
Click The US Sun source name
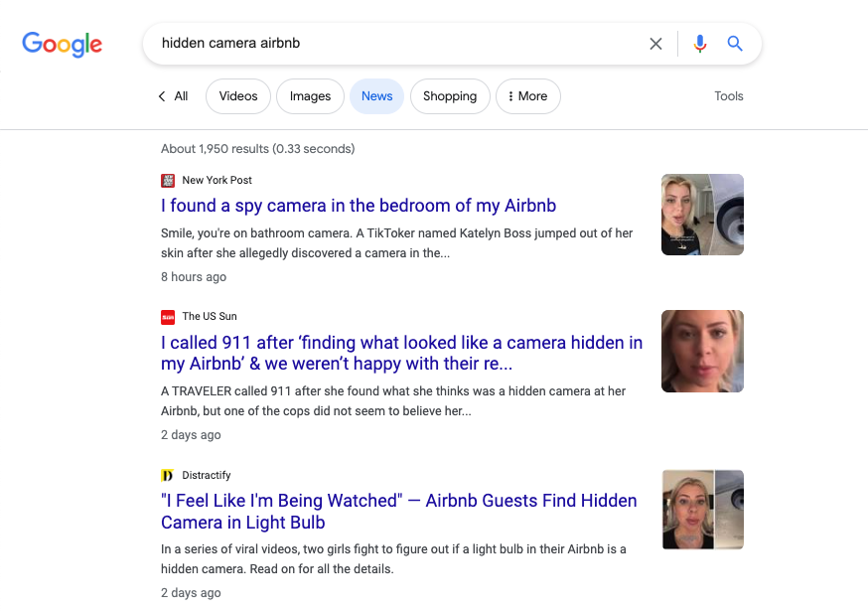point(210,316)
